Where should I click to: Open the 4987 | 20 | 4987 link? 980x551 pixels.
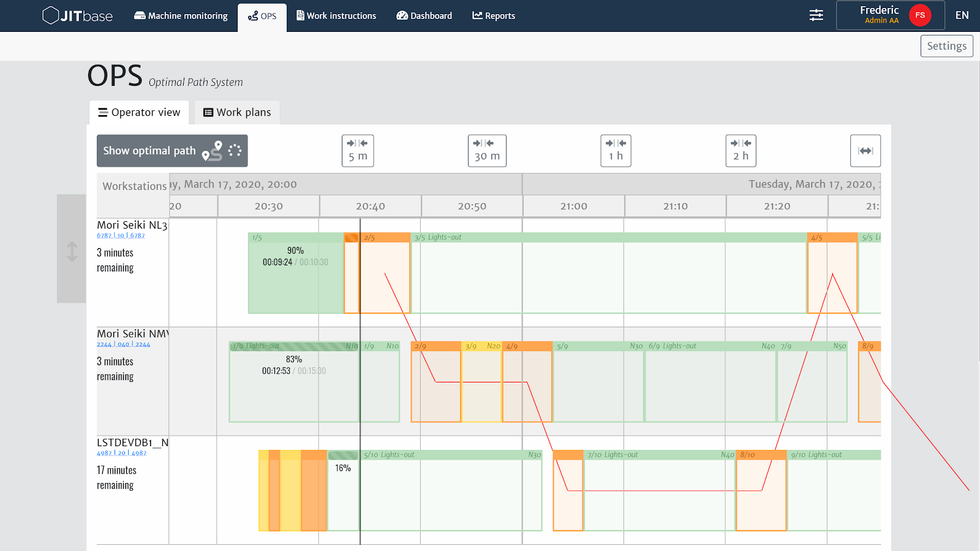coord(121,453)
